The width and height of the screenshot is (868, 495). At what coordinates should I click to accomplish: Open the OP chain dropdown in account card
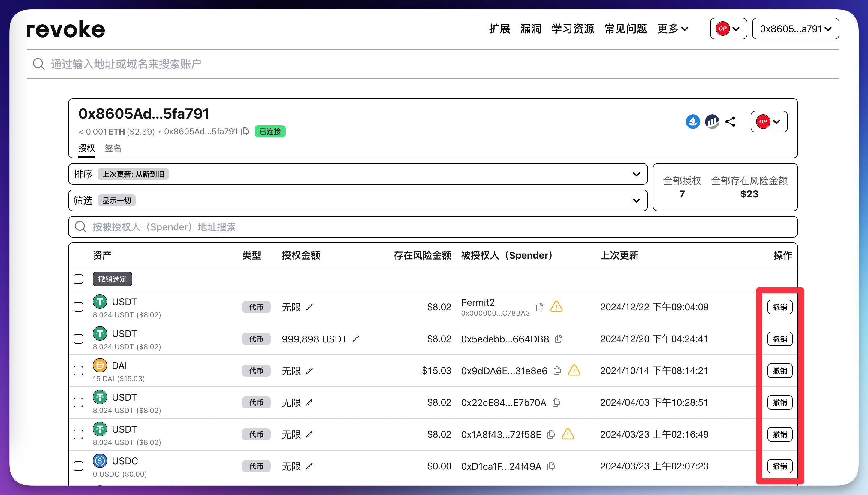point(769,121)
